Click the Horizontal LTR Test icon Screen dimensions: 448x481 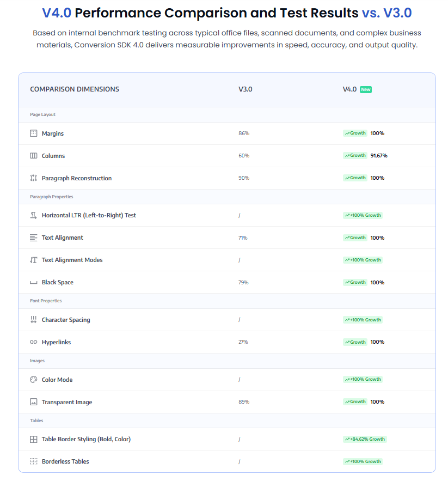click(x=33, y=215)
